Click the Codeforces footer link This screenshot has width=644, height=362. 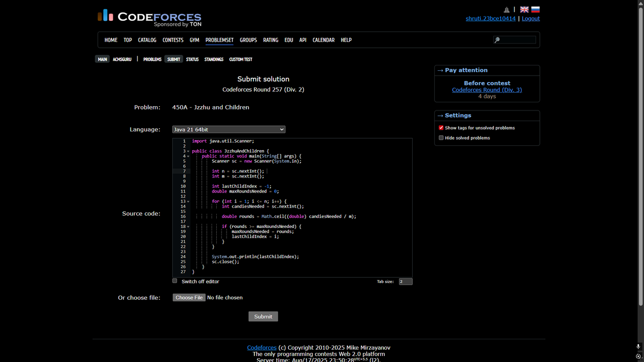click(262, 348)
